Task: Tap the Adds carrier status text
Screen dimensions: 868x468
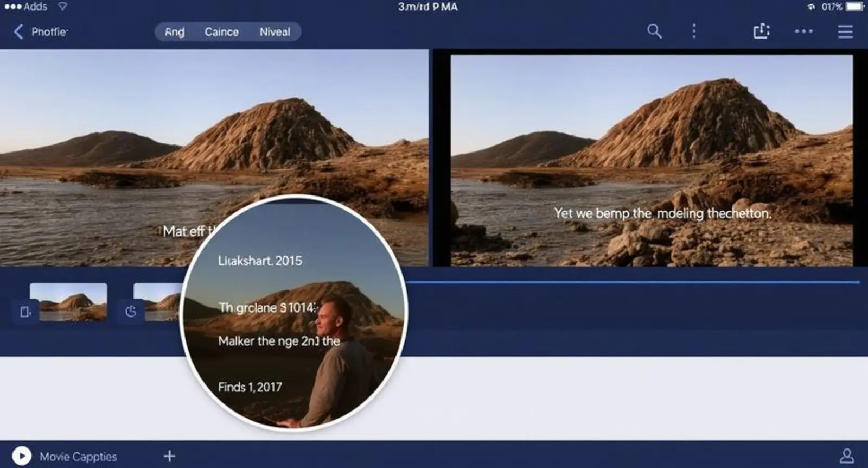Action: pyautogui.click(x=35, y=7)
